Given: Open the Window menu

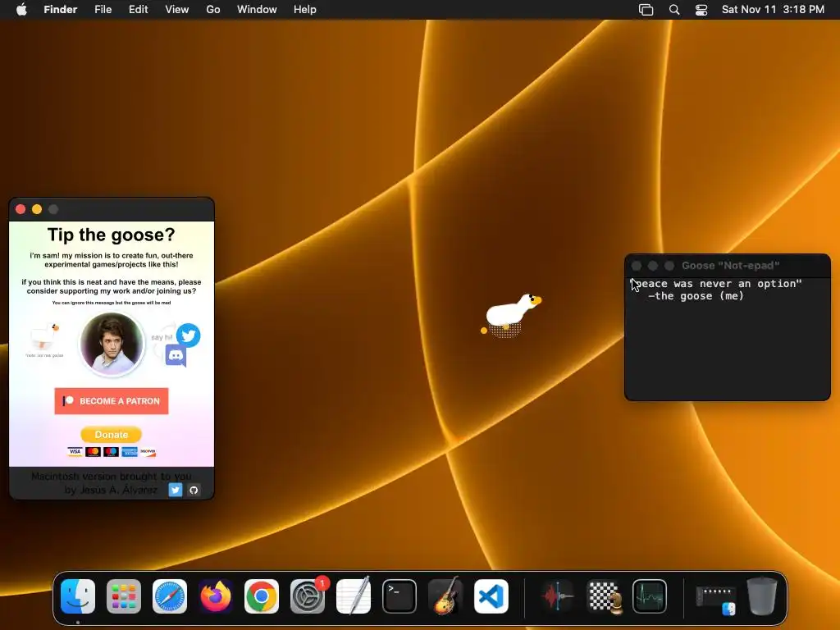Looking at the screenshot, I should (257, 10).
